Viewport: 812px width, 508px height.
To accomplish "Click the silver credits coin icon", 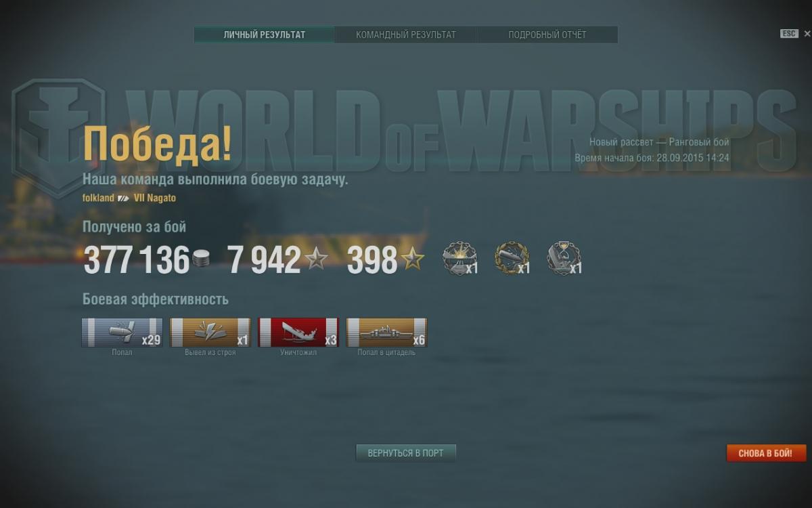I will [201, 258].
